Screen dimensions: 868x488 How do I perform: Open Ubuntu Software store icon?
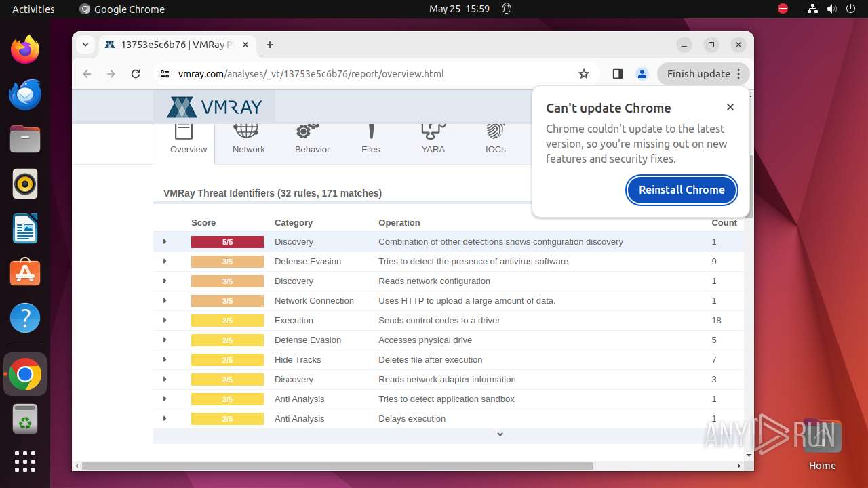tap(25, 273)
